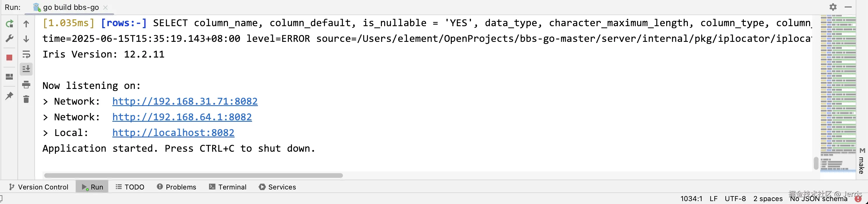This screenshot has width=868, height=204.
Task: Toggle soft-wrap for console lines
Action: click(26, 54)
